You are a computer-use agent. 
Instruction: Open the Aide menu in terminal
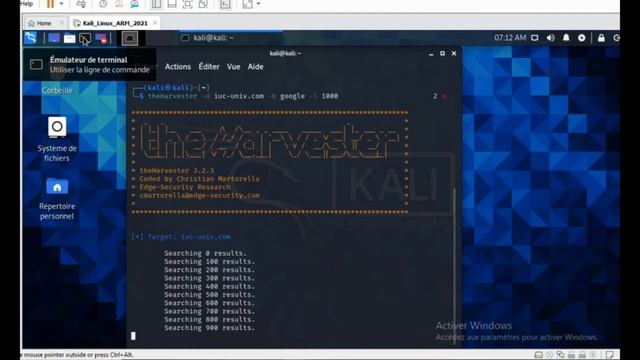coord(256,67)
